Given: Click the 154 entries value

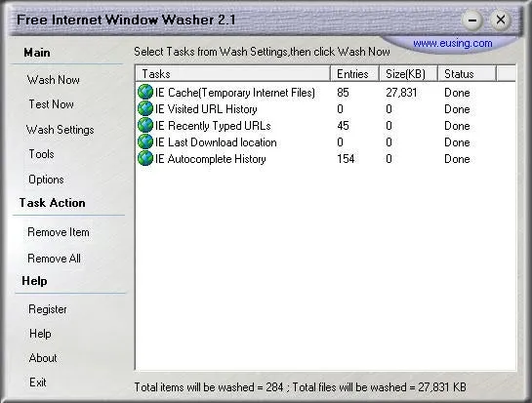Looking at the screenshot, I should click(346, 159).
